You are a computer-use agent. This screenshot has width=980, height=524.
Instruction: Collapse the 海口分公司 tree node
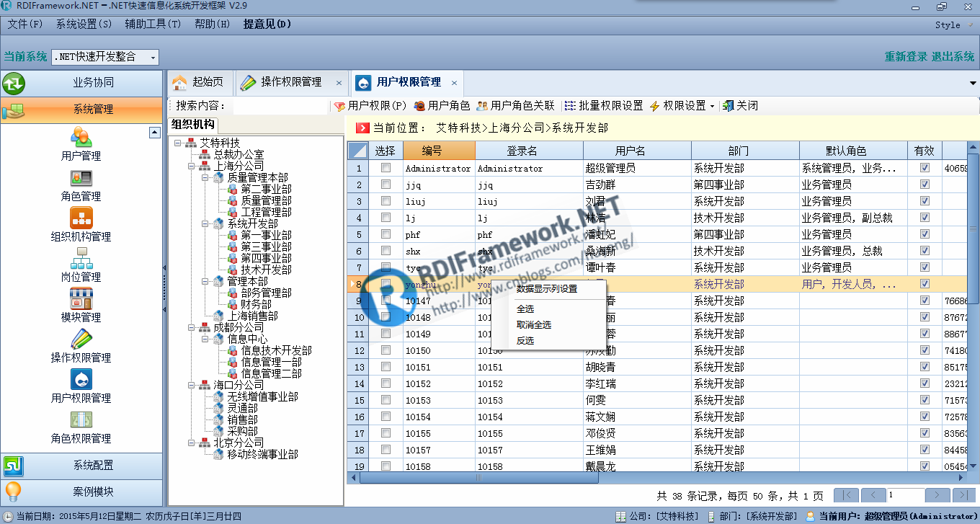pos(192,385)
